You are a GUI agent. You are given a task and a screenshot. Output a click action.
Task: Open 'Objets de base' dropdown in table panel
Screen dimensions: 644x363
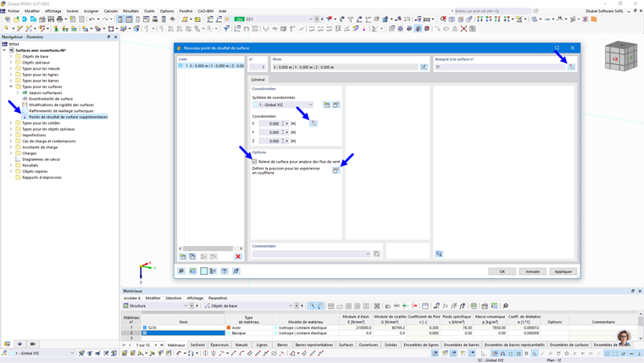[x=248, y=306]
